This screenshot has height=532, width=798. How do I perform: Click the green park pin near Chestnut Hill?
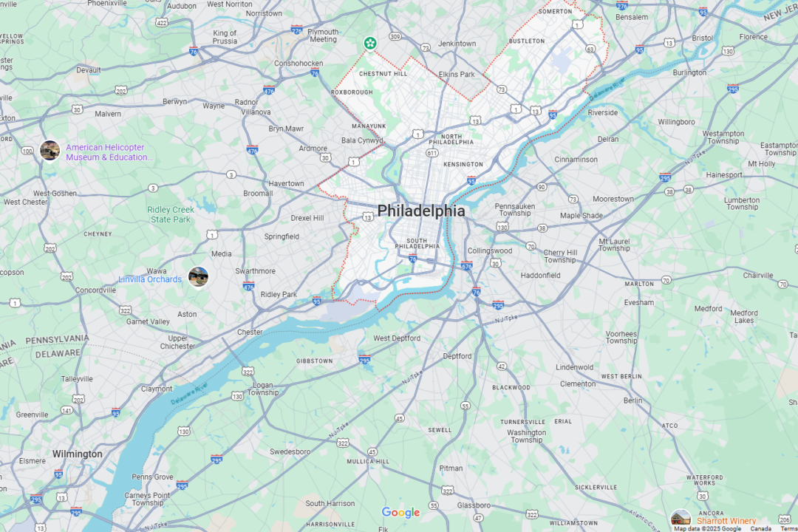pos(370,44)
